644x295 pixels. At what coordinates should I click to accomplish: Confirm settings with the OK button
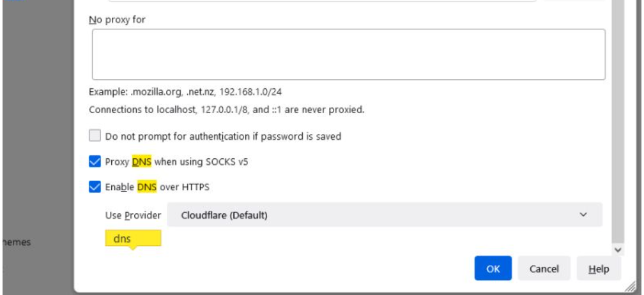point(493,269)
